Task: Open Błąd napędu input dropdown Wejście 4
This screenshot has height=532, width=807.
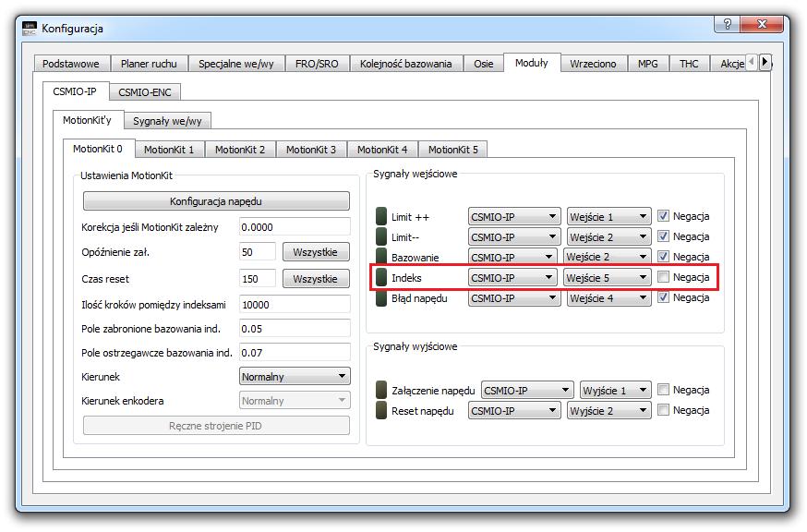Action: click(608, 297)
